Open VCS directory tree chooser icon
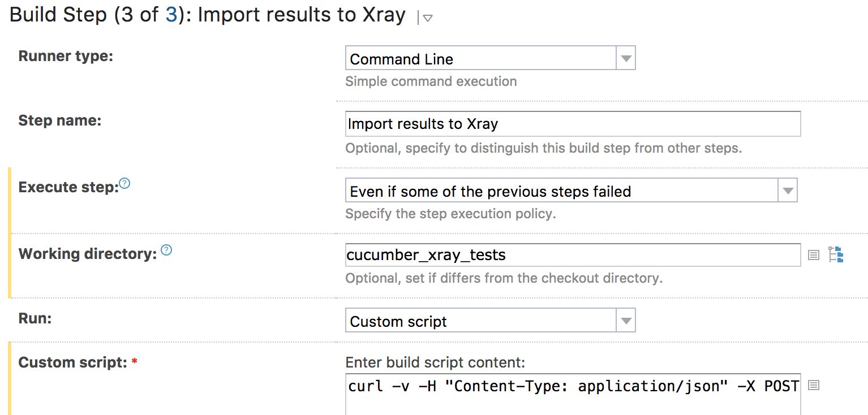This screenshot has height=415, width=868. (836, 255)
